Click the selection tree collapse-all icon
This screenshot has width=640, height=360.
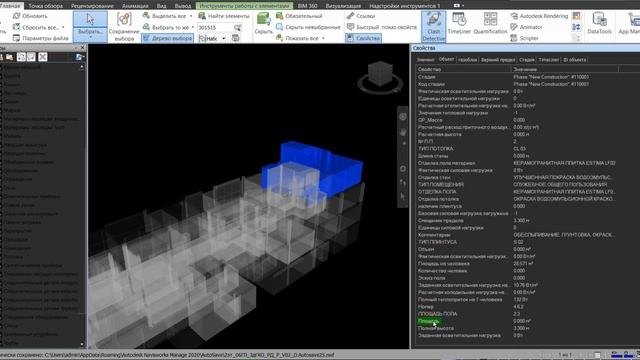coord(21,57)
